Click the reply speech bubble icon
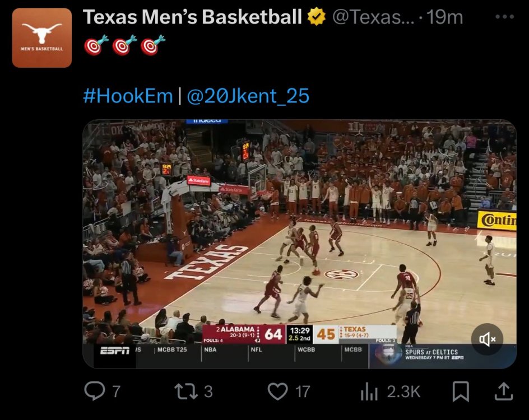 94,391
